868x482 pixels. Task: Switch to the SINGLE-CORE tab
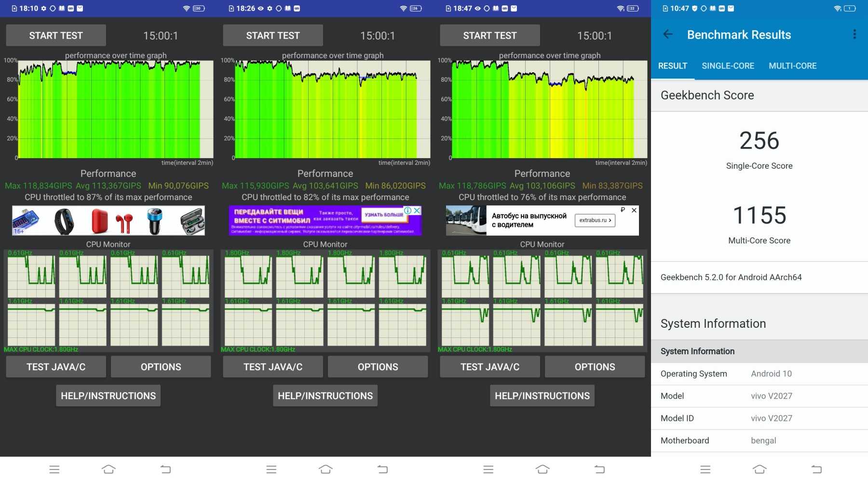coord(728,66)
